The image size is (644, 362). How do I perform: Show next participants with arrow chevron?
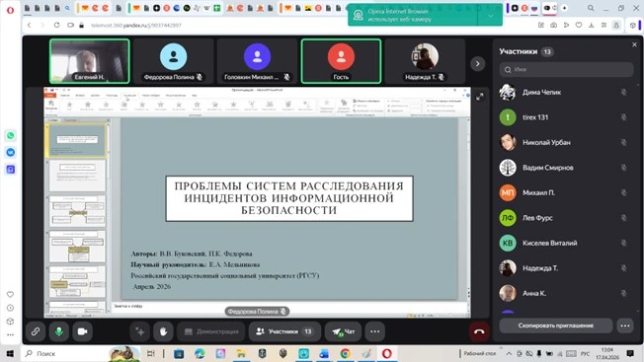pos(477,63)
